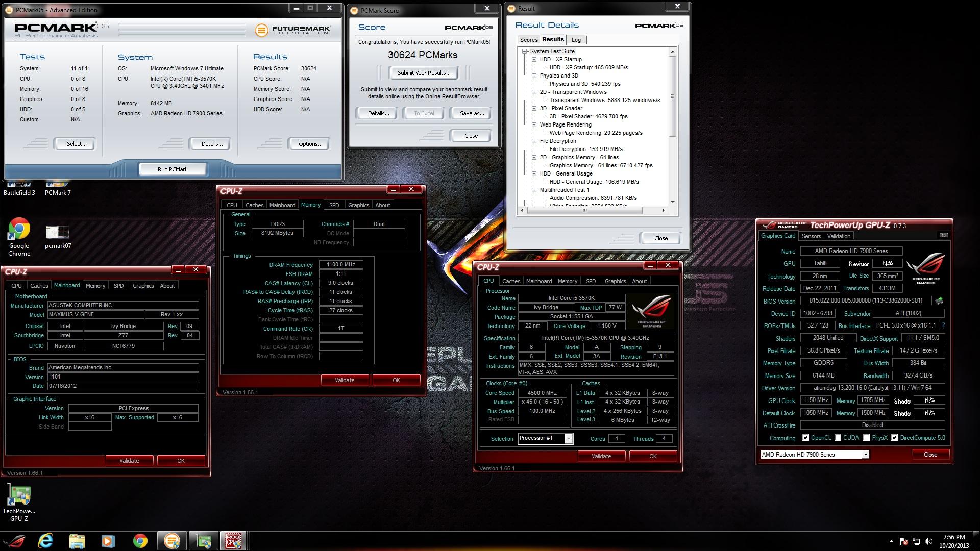This screenshot has height=551, width=980.
Task: Click horizontal scrollbar in Result tree
Action: pos(584,210)
